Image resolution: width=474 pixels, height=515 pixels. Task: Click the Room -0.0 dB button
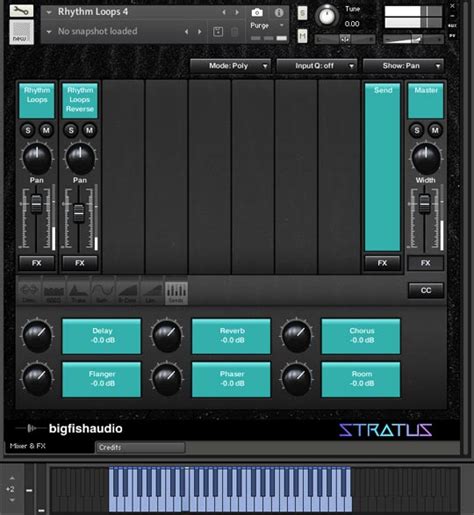coord(361,379)
